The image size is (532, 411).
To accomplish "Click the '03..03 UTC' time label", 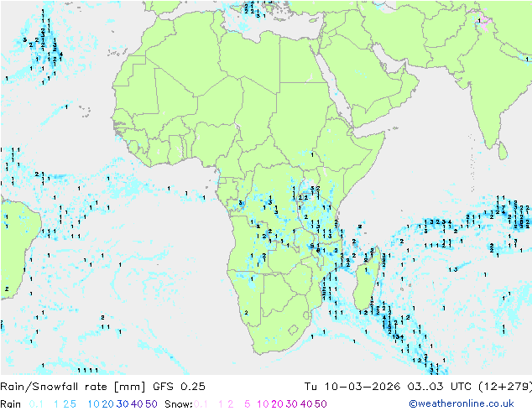I will pos(440,387).
